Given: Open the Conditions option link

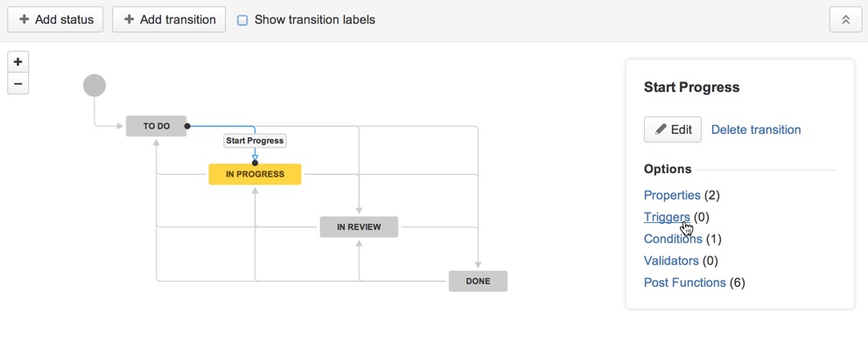Looking at the screenshot, I should (x=673, y=239).
